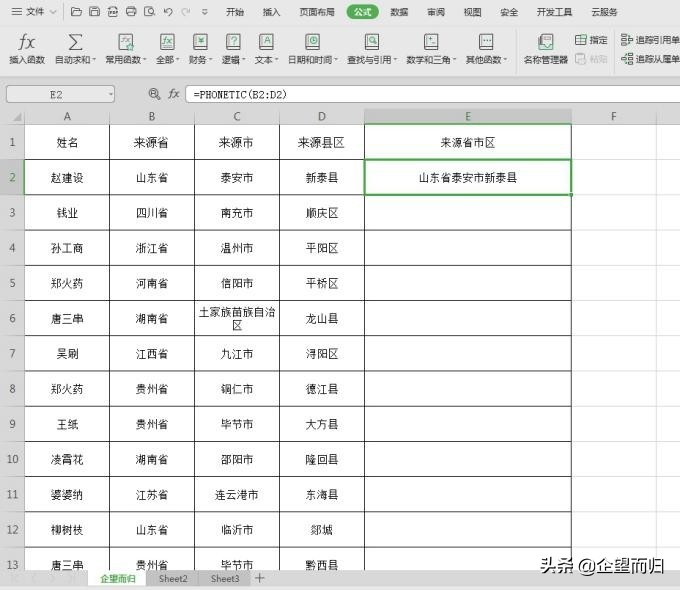Open Other Functions (其他函数) menu
Screen dimensions: 680x590
coord(486,49)
